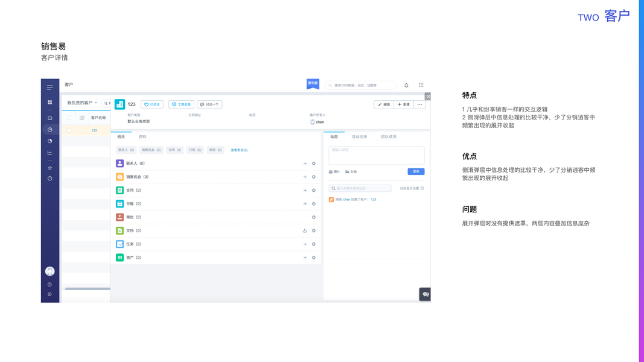Select the highlighted clock-dial sidebar icon

pos(49,130)
